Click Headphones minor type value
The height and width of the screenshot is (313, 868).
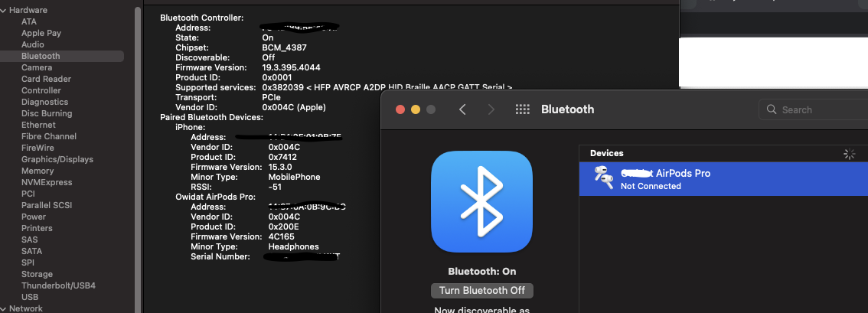point(293,246)
